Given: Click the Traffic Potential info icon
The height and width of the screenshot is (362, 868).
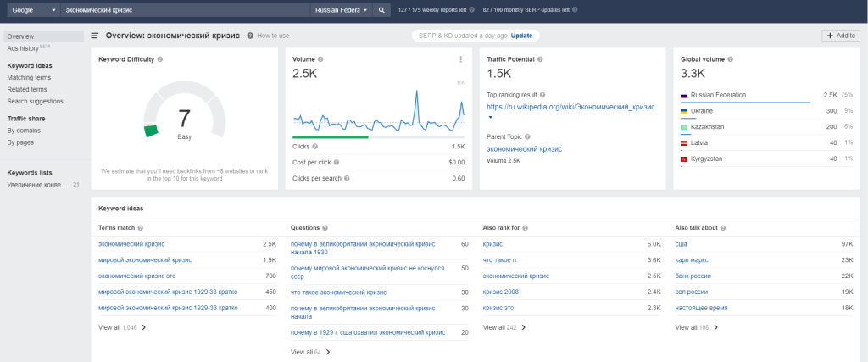Looking at the screenshot, I should (540, 59).
